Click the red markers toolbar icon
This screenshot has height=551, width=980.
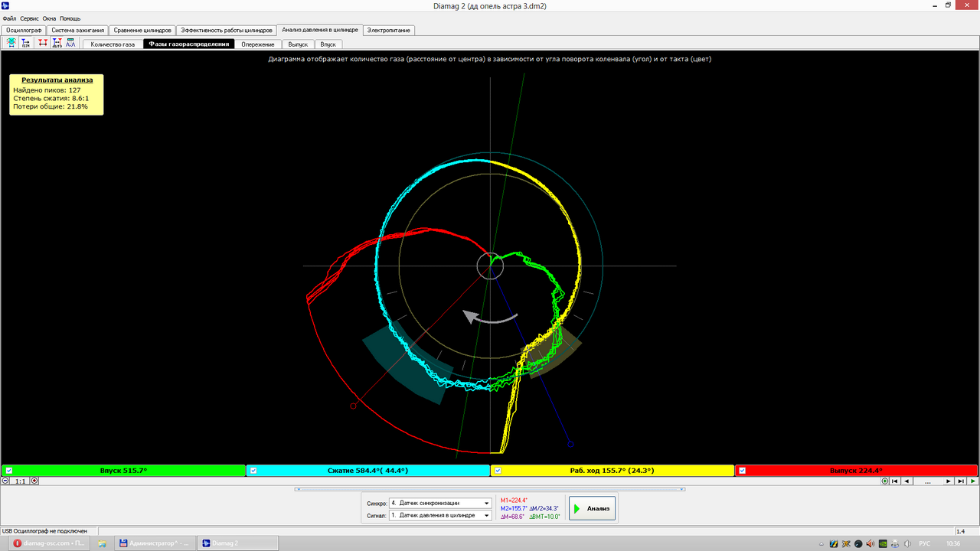pos(43,44)
